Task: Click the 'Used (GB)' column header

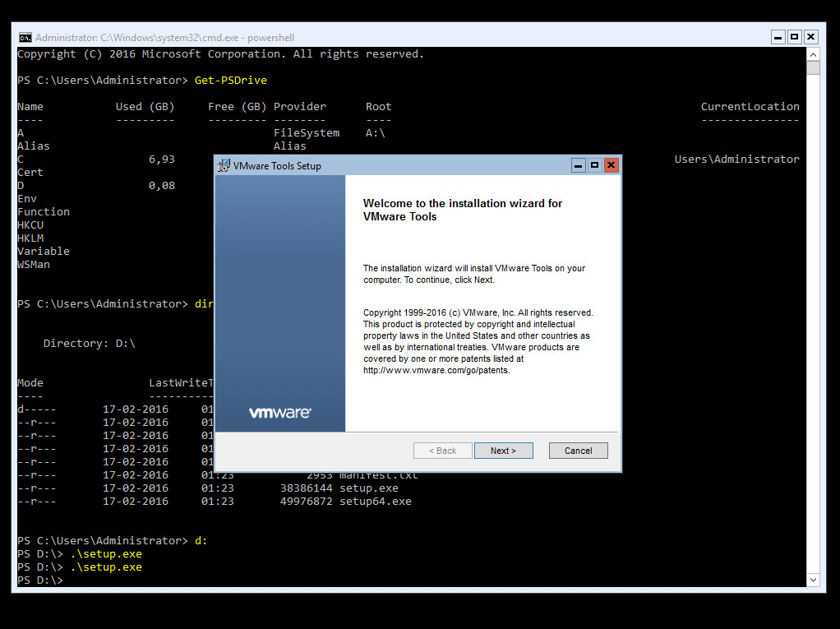Action: (145, 107)
